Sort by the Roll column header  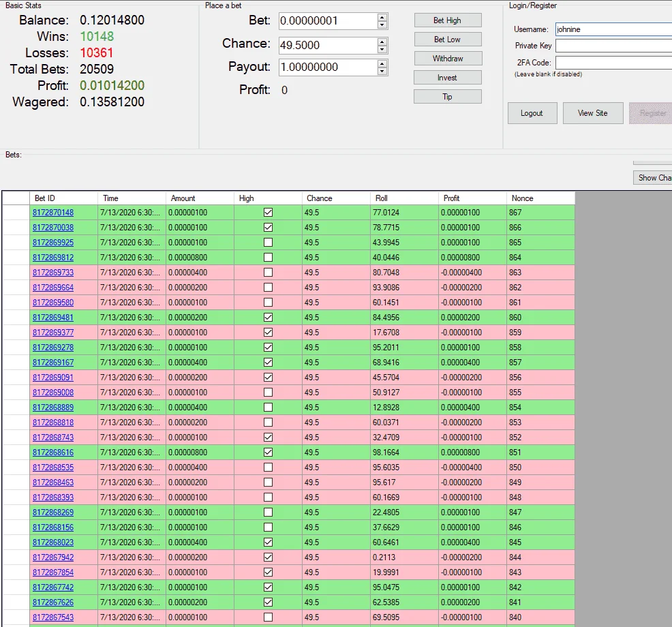coord(405,198)
